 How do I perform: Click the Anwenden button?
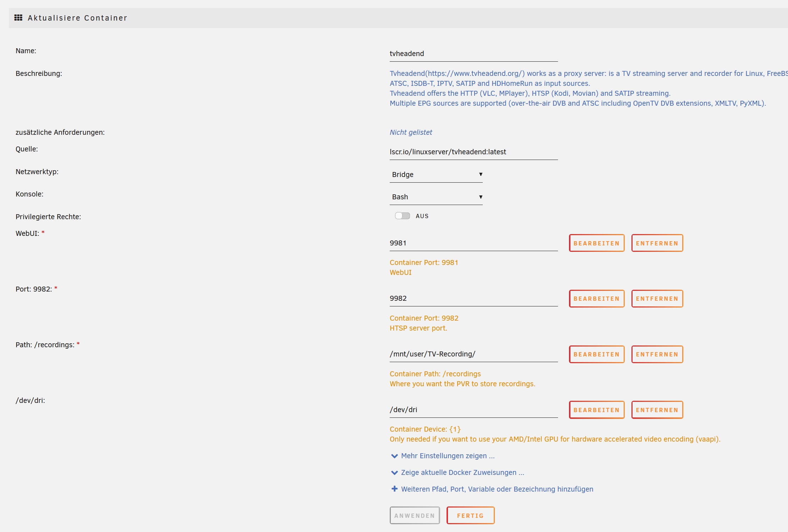[x=415, y=515]
